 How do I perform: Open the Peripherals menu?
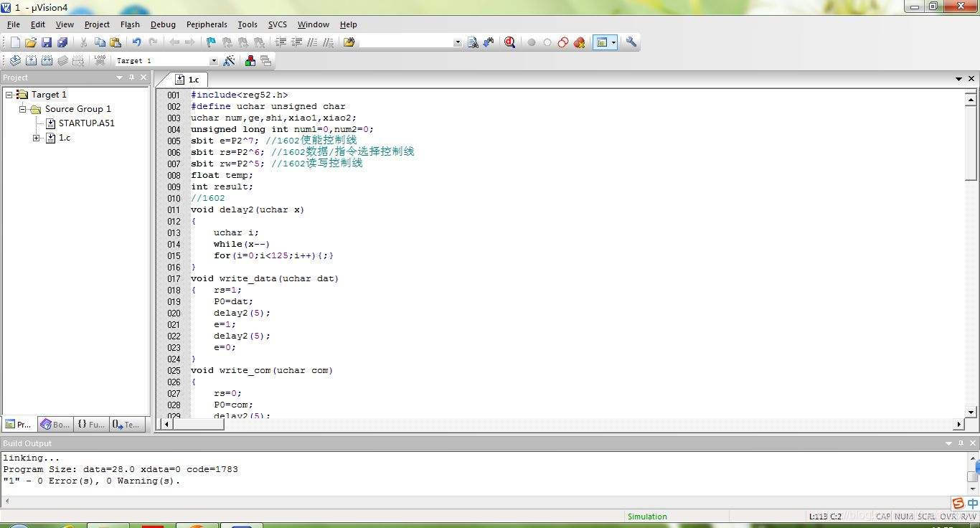tap(207, 24)
